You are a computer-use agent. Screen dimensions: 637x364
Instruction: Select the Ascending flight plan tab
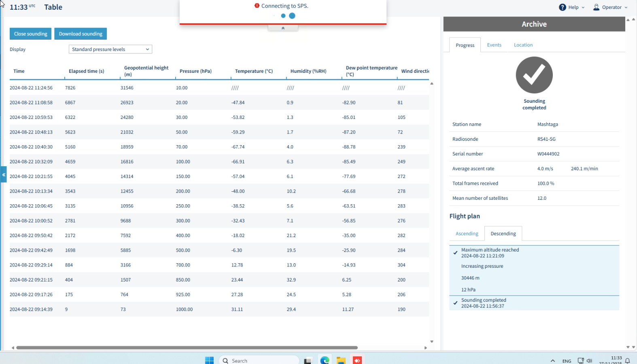pyautogui.click(x=467, y=233)
